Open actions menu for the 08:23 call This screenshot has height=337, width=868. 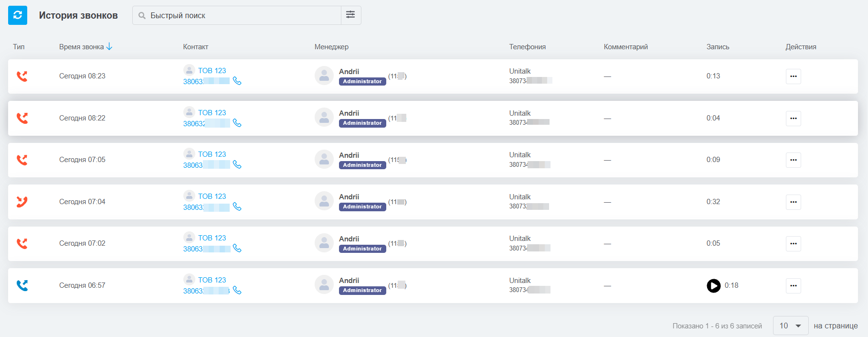click(793, 76)
